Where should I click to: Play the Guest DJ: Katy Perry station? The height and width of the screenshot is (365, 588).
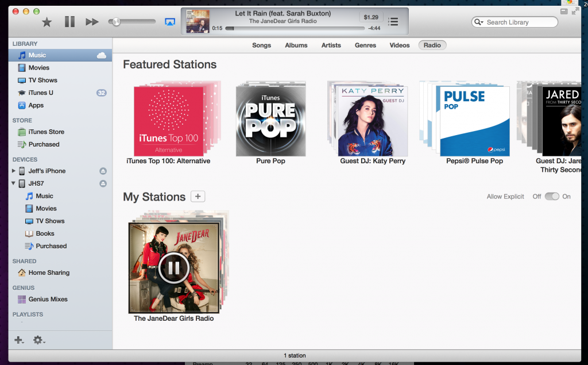coord(373,121)
